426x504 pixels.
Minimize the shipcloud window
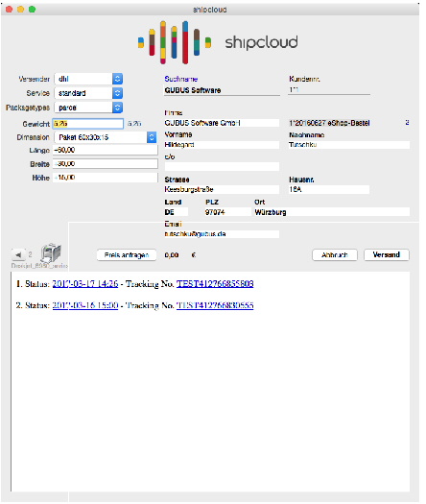click(20, 10)
